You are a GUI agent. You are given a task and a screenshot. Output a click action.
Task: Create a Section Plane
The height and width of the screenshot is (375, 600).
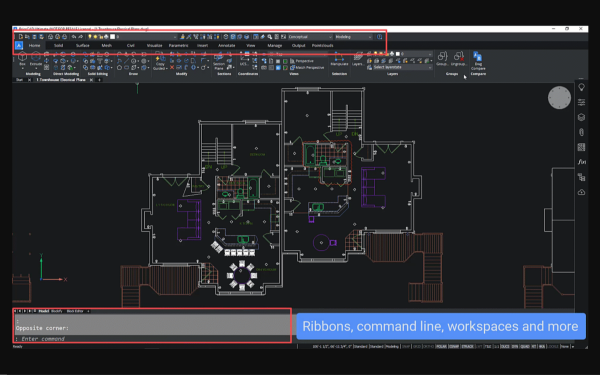[218, 62]
